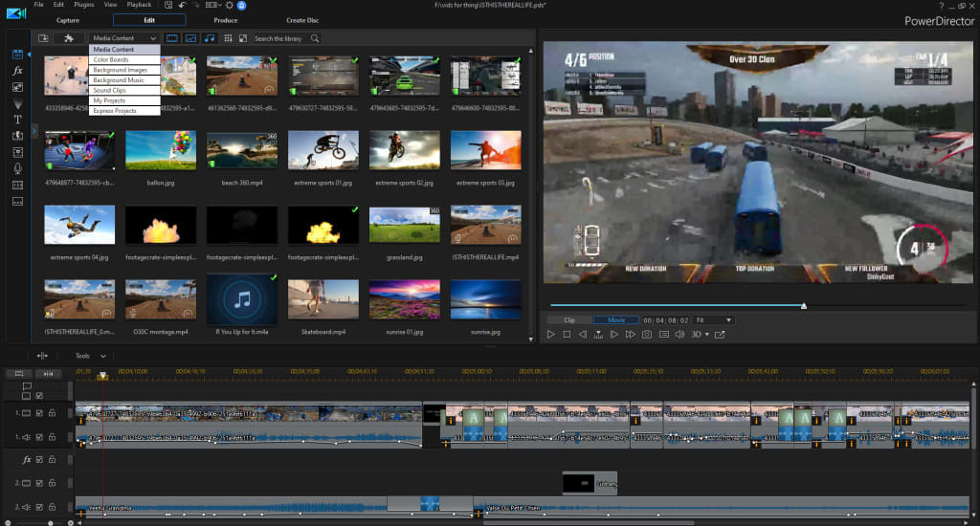Open the 3D mode dropdown arrow
The image size is (980, 526).
pos(708,335)
